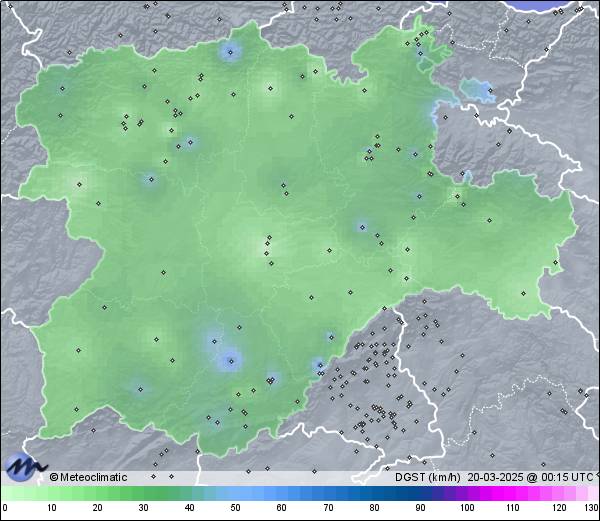Click the 70 label on the legend
600x521 pixels.
(x=328, y=508)
